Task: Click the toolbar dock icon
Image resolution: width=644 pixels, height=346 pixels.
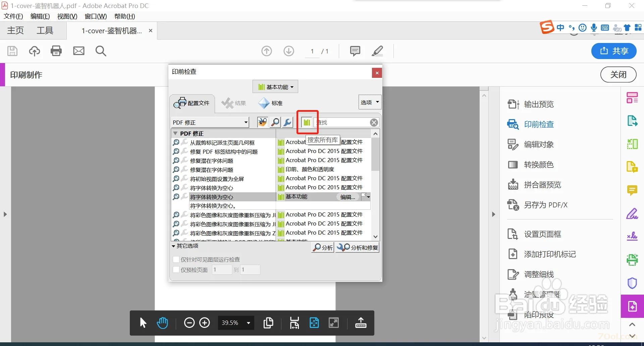Action: click(361, 323)
